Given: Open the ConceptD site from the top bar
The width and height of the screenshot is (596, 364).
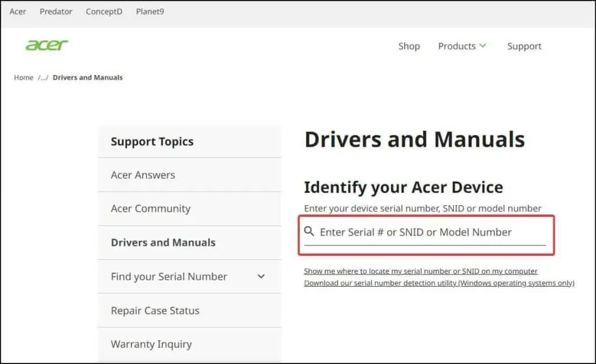Looking at the screenshot, I should click(x=104, y=11).
